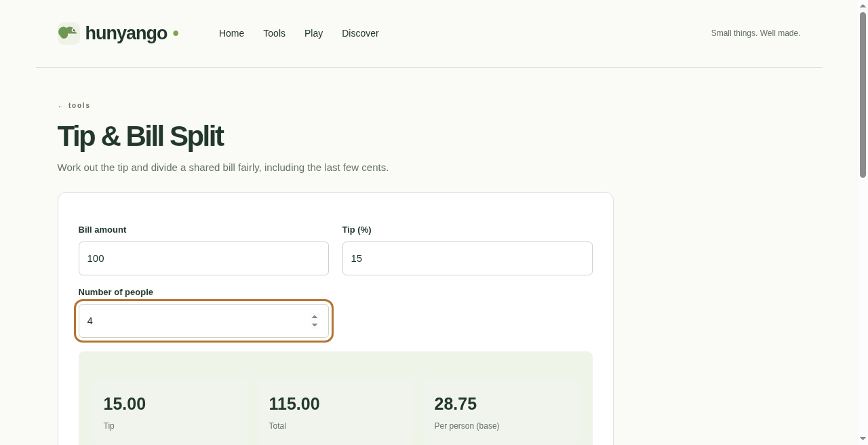Click the 15.00 tip result value

tap(125, 404)
